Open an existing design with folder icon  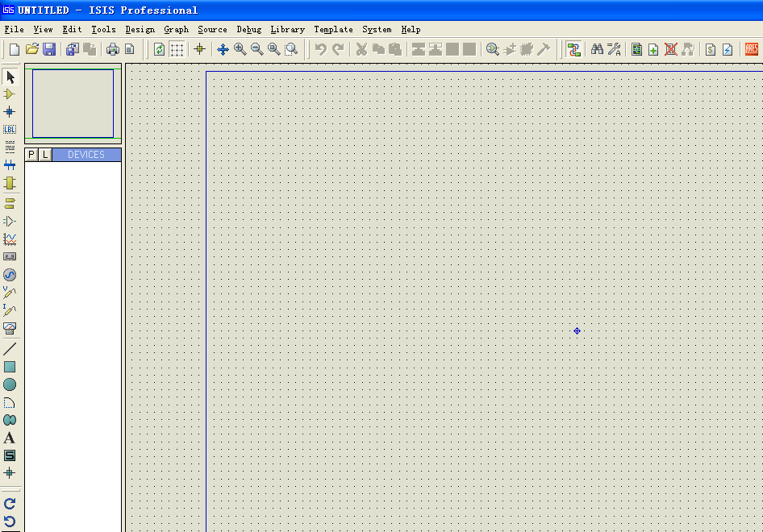(32, 49)
